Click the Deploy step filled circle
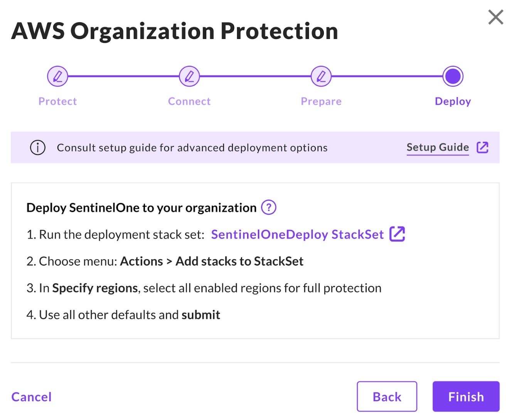This screenshot has width=512, height=420. click(453, 76)
